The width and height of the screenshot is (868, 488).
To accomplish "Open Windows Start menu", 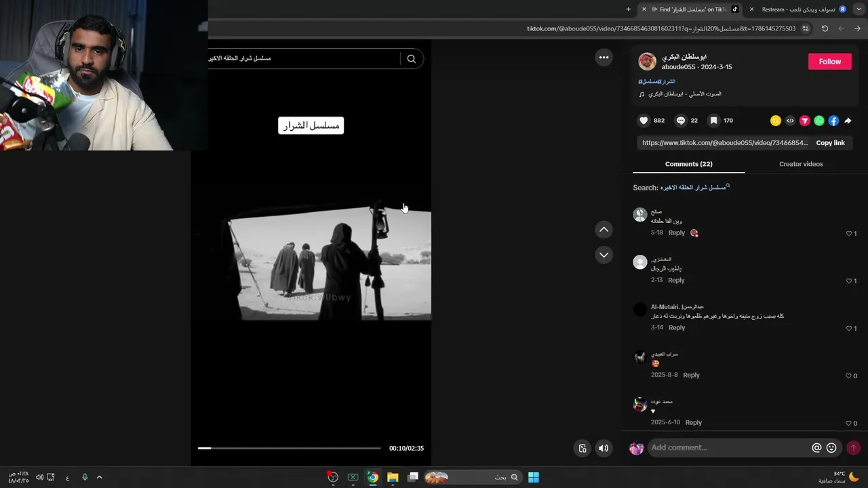I will point(534,477).
